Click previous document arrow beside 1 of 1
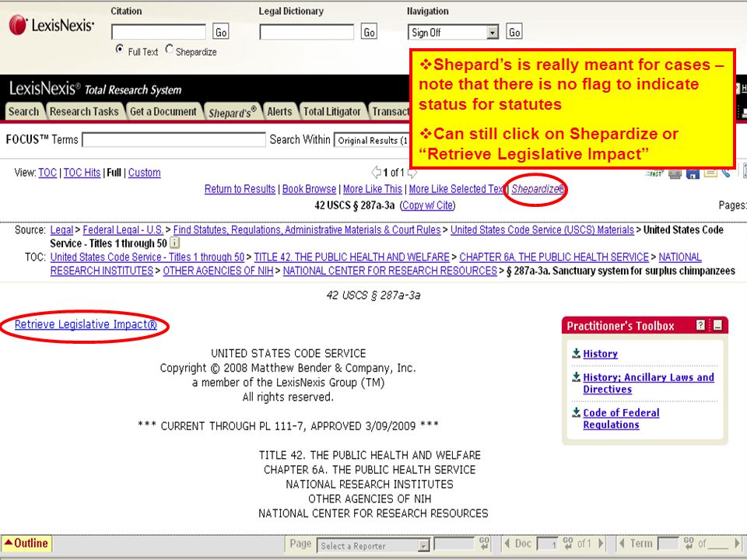The width and height of the screenshot is (747, 560). pos(377,173)
